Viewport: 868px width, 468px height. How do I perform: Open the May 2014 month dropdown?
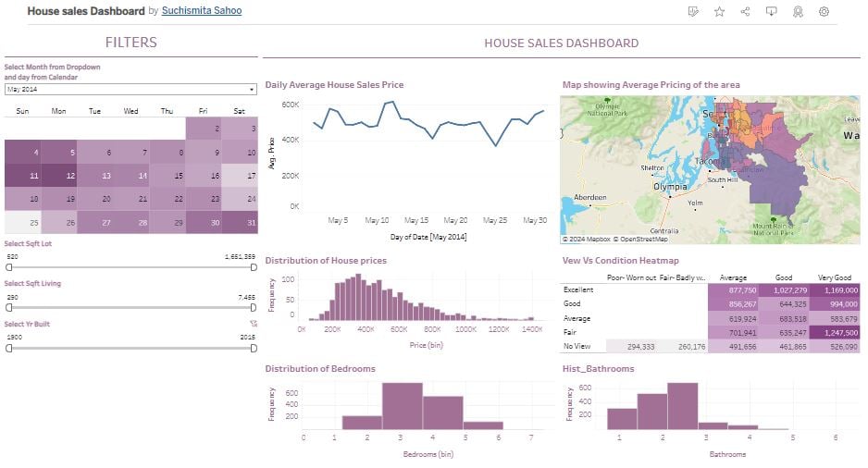[x=130, y=90]
